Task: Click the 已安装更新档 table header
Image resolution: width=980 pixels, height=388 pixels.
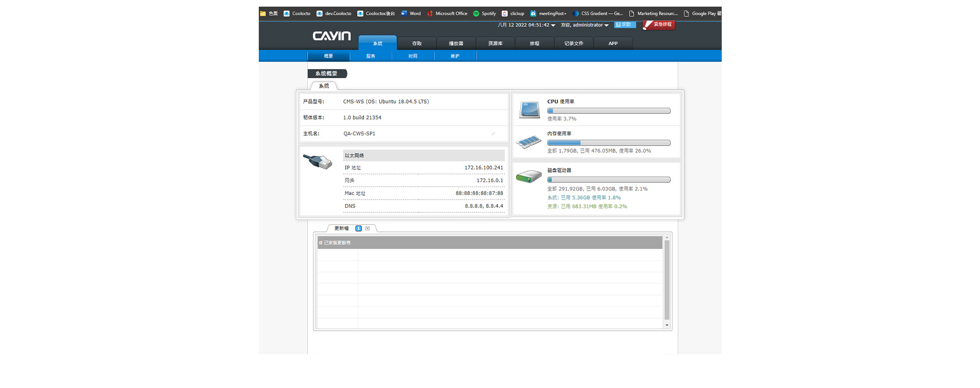Action: (490, 243)
